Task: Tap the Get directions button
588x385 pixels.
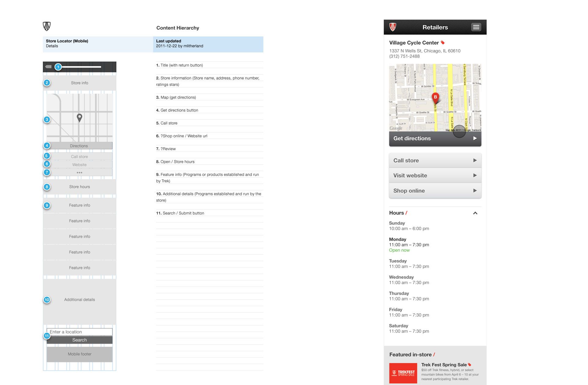Action: point(435,138)
